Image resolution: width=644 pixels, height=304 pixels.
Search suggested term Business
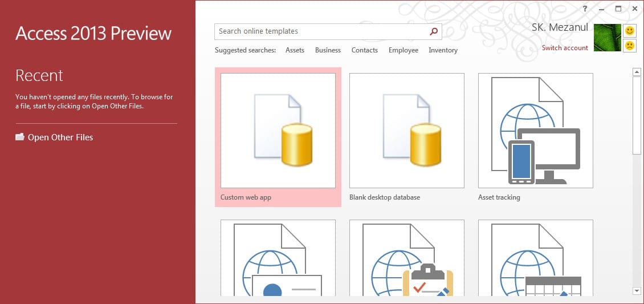click(x=328, y=50)
